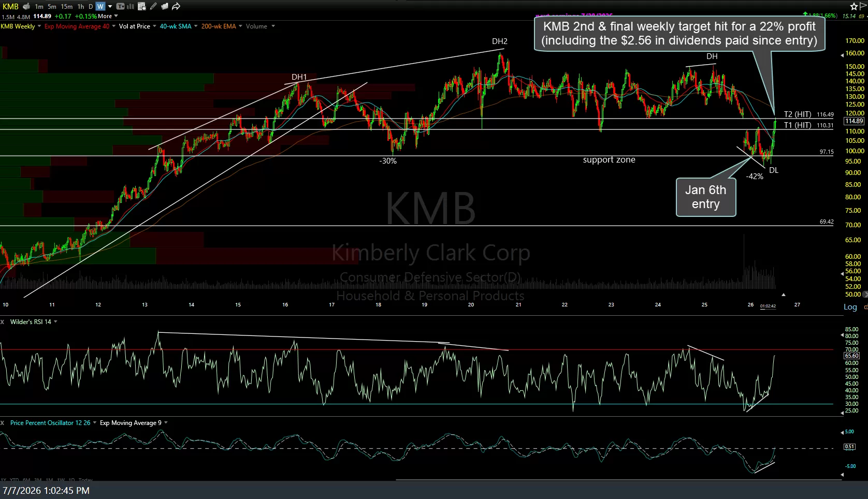The image size is (868, 499).
Task: Click the 69.42 price level label
Action: coord(827,222)
